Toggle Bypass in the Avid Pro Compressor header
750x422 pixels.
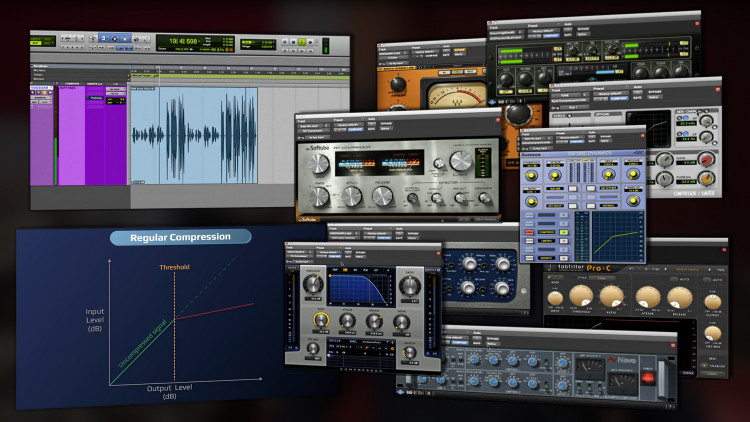point(360,252)
